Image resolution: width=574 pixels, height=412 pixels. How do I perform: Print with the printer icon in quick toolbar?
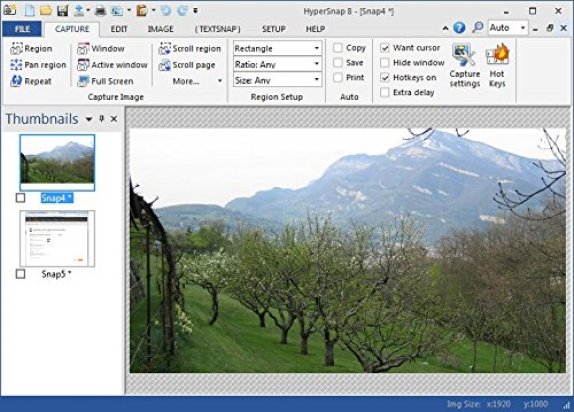coord(100,11)
